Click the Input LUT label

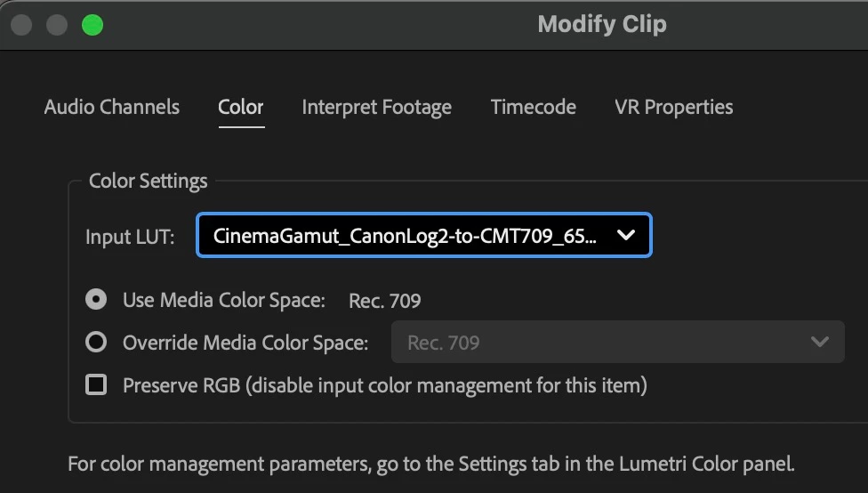pyautogui.click(x=130, y=237)
